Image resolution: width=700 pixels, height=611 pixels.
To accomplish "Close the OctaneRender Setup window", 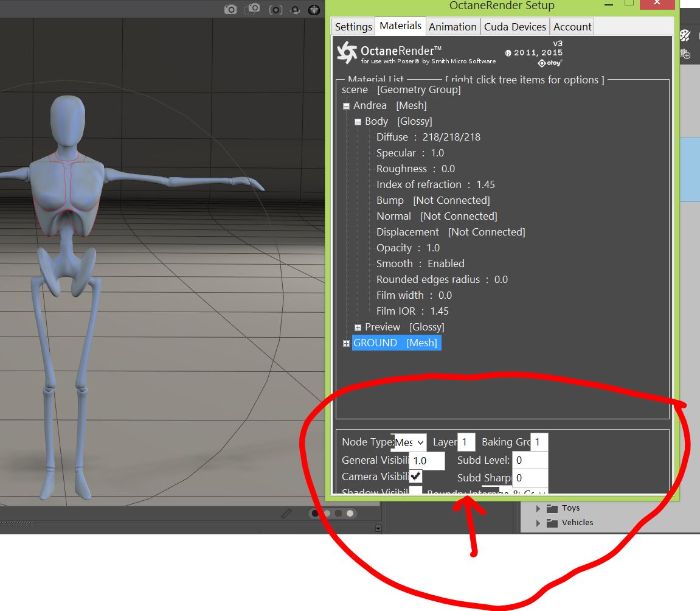I will pos(657,4).
